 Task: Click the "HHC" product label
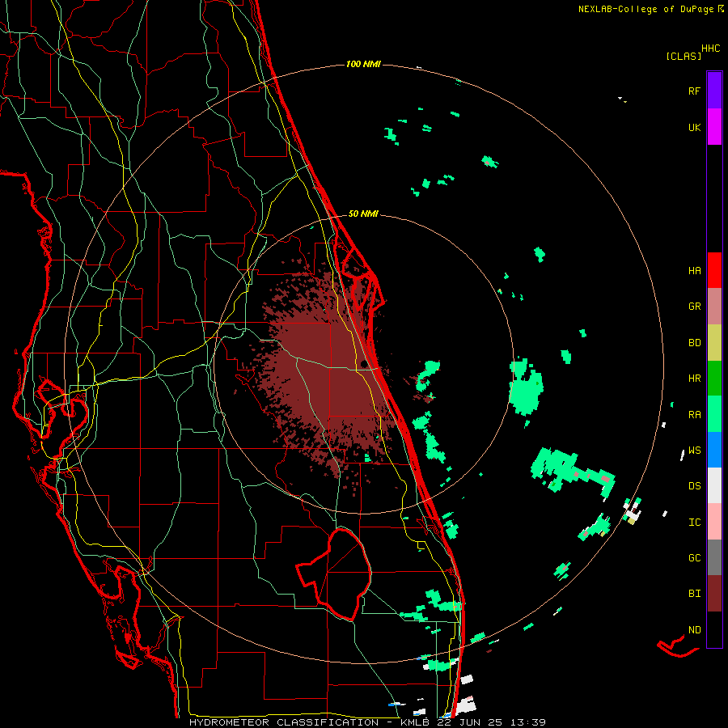click(710, 49)
